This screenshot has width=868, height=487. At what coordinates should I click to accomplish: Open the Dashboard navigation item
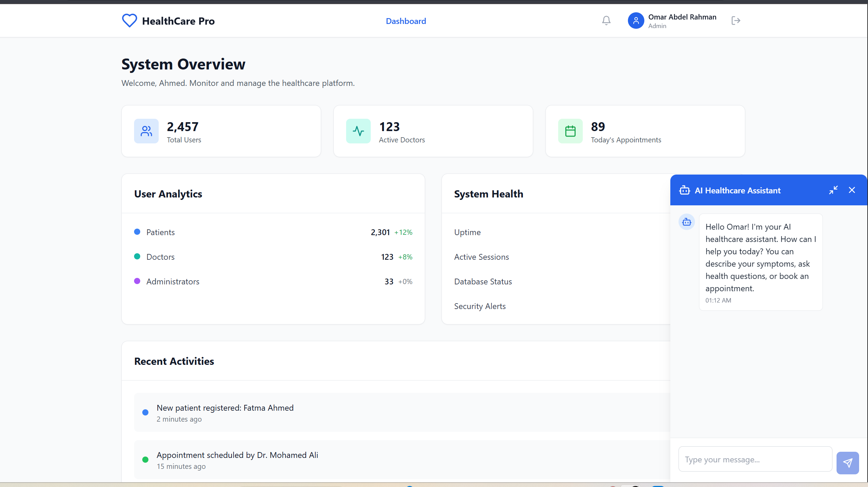[x=406, y=21]
